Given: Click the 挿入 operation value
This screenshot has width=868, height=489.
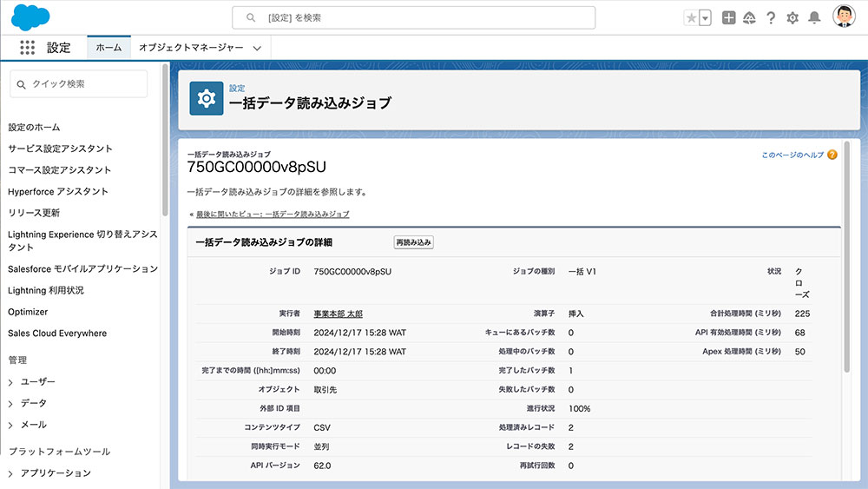Looking at the screenshot, I should pos(575,314).
